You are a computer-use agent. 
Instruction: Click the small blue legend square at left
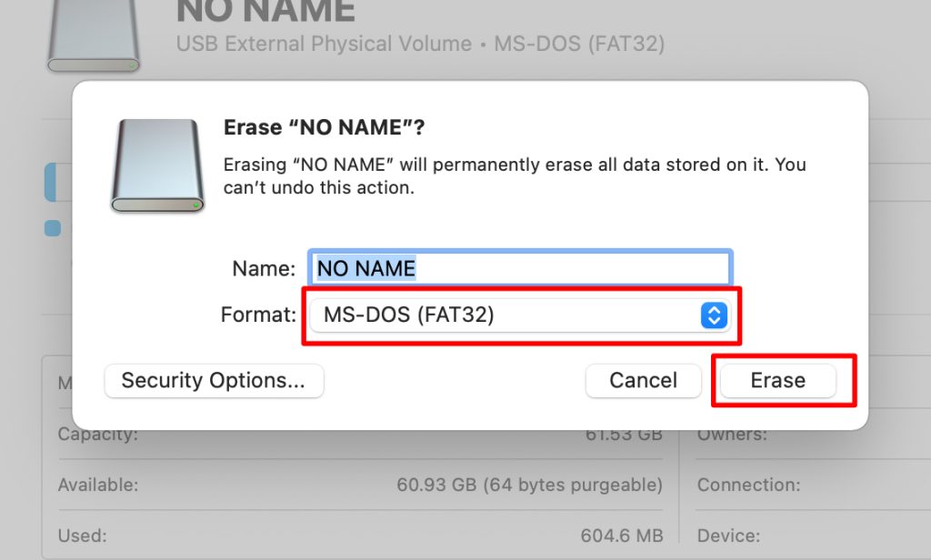(53, 228)
